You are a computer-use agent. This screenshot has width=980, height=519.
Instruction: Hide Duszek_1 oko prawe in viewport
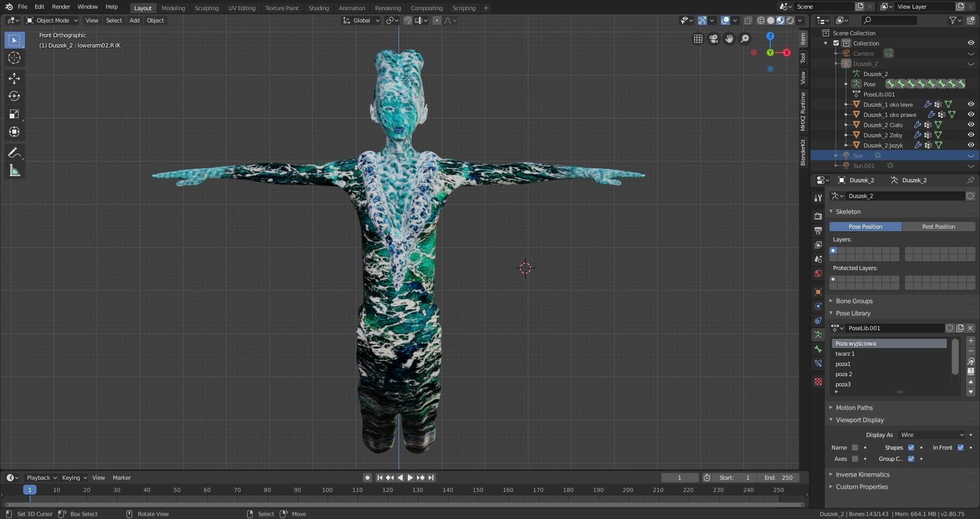pos(971,115)
